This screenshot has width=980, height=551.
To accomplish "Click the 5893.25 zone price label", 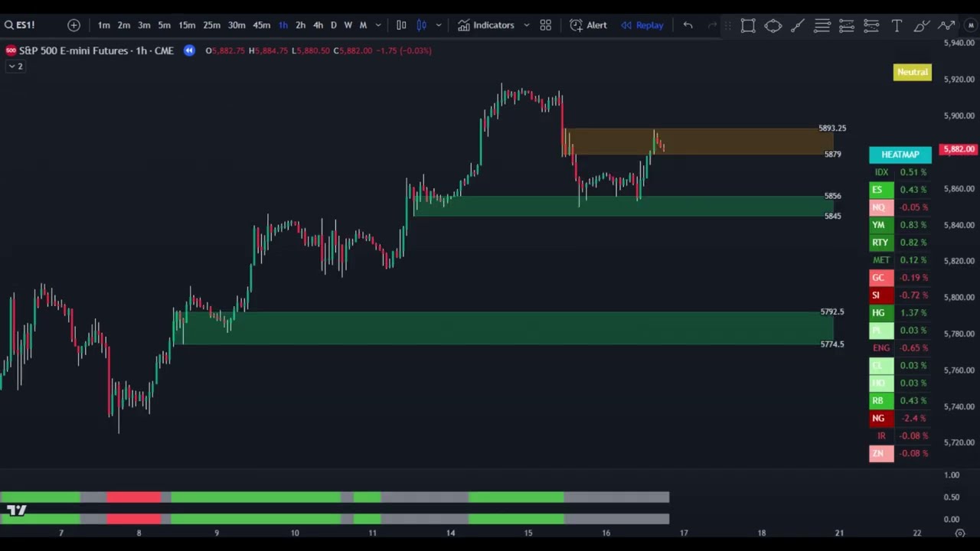I will point(832,129).
